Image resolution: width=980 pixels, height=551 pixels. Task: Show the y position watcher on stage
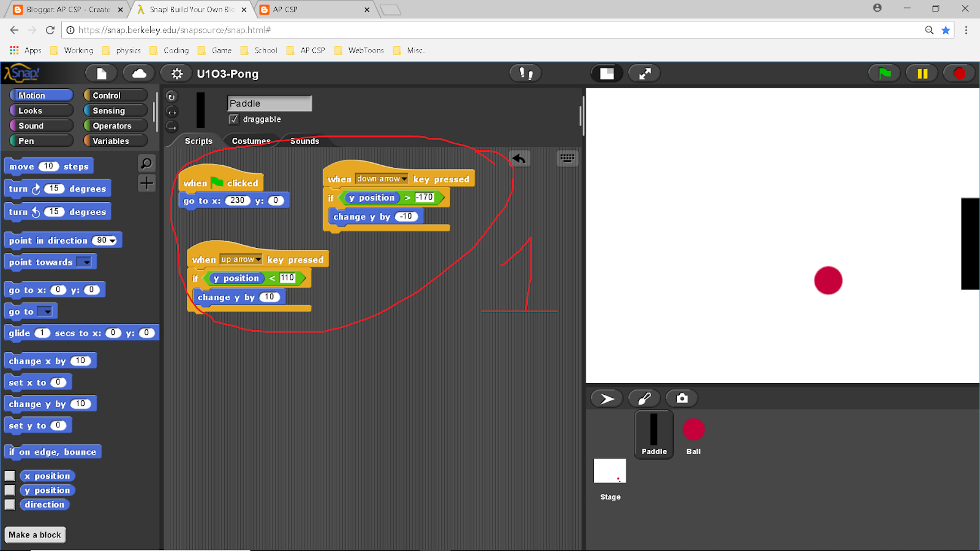coord(10,490)
